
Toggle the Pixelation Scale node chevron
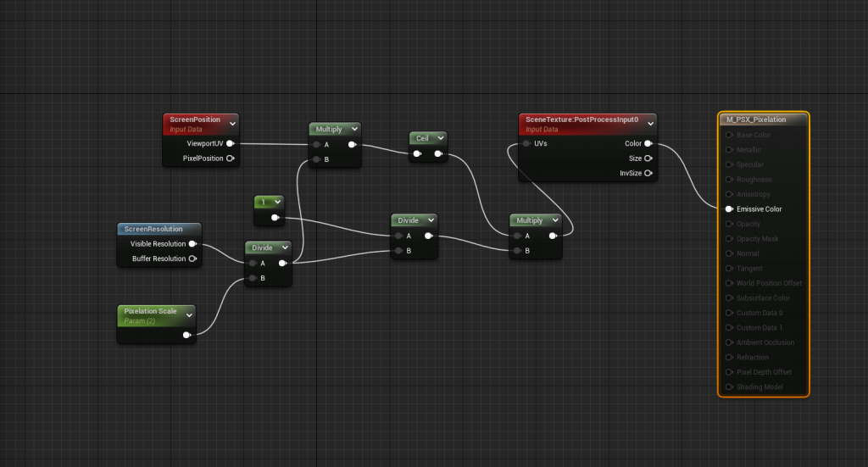(189, 315)
